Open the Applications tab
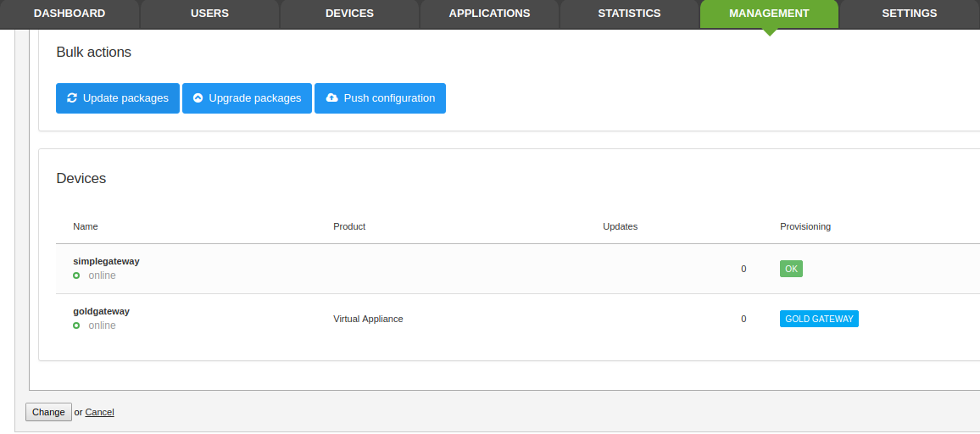 point(489,14)
